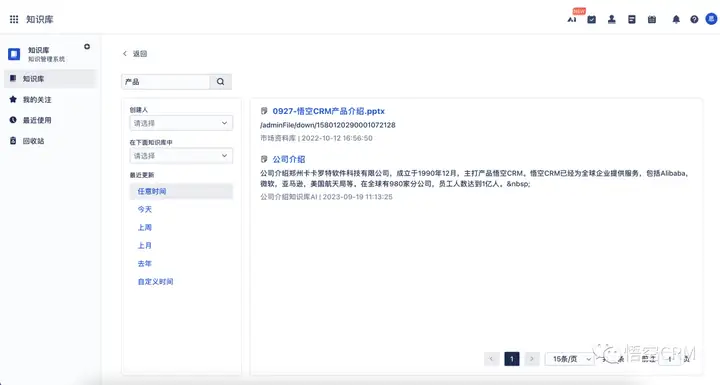Screen dimensions: 720x385
Task: Select the 自定义时间 filter
Action: [155, 282]
